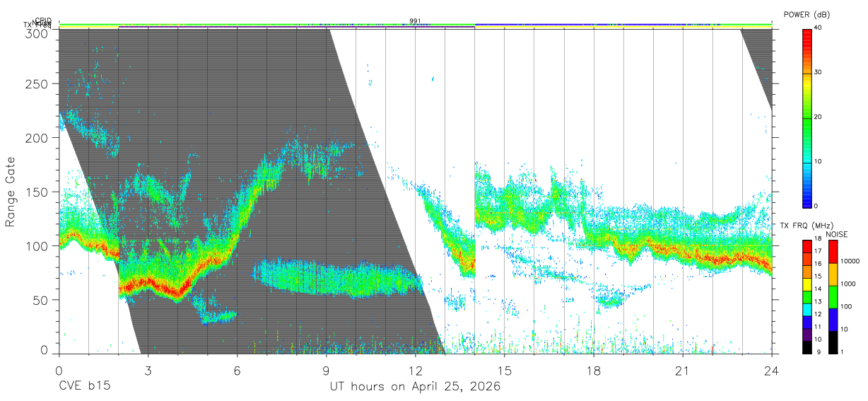This screenshot has width=868, height=401.
Task: Click the CVE b15 radar beam label
Action: tap(83, 387)
